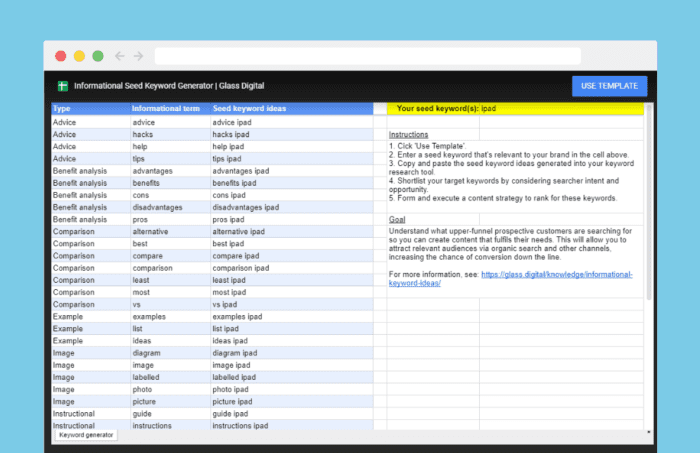The image size is (700, 453).
Task: Select the Keyword generator sheet tab
Action: [x=86, y=435]
